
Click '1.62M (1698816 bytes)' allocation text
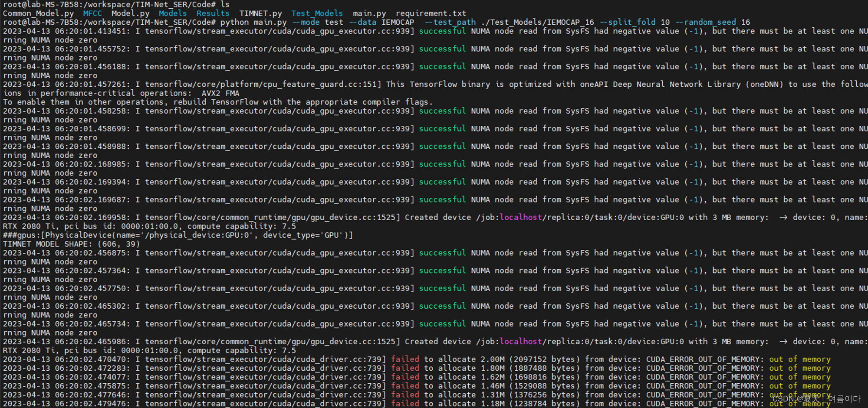530,377
